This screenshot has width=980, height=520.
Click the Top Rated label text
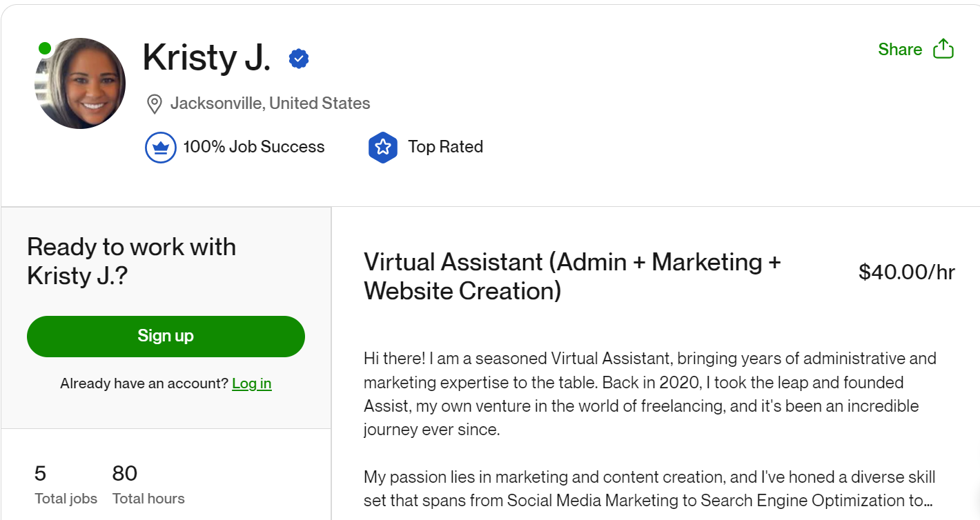click(x=445, y=147)
